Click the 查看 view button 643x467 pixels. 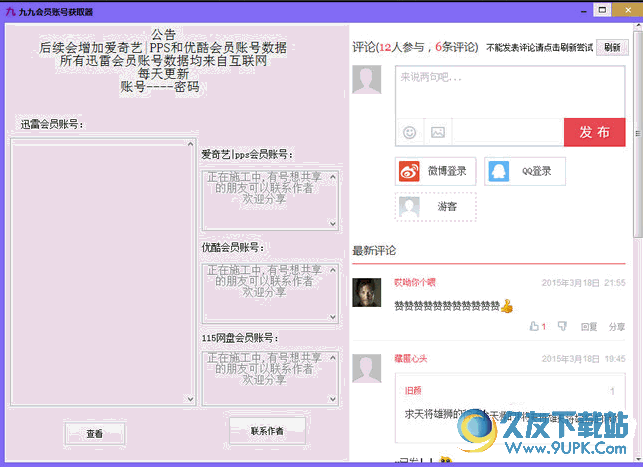[95, 433]
